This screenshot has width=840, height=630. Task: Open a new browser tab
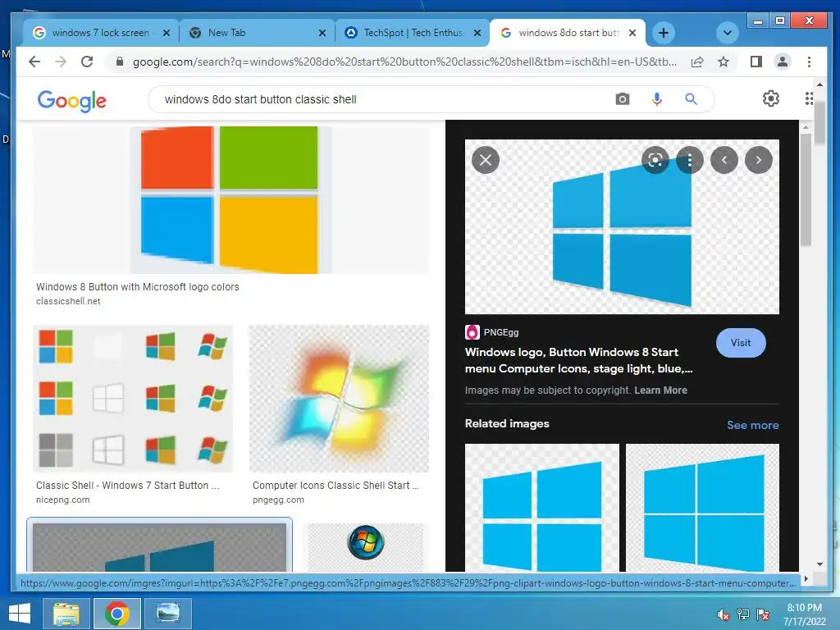click(663, 33)
